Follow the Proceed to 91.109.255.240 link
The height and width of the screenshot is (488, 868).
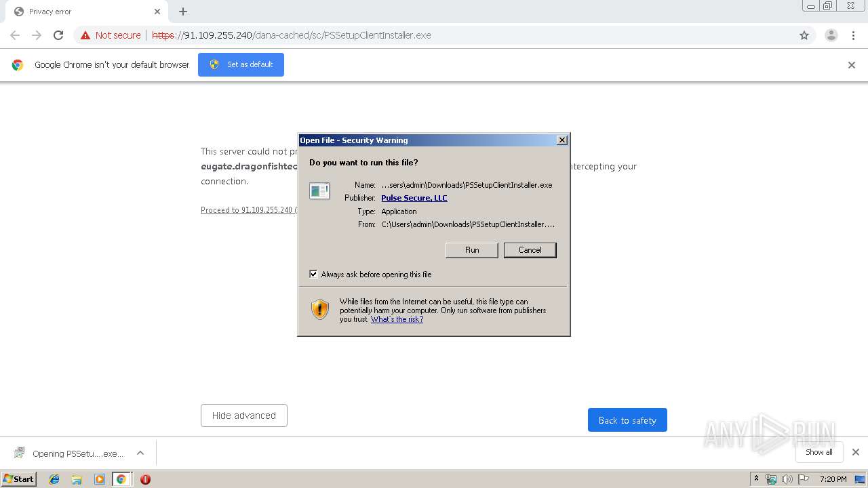pos(248,210)
